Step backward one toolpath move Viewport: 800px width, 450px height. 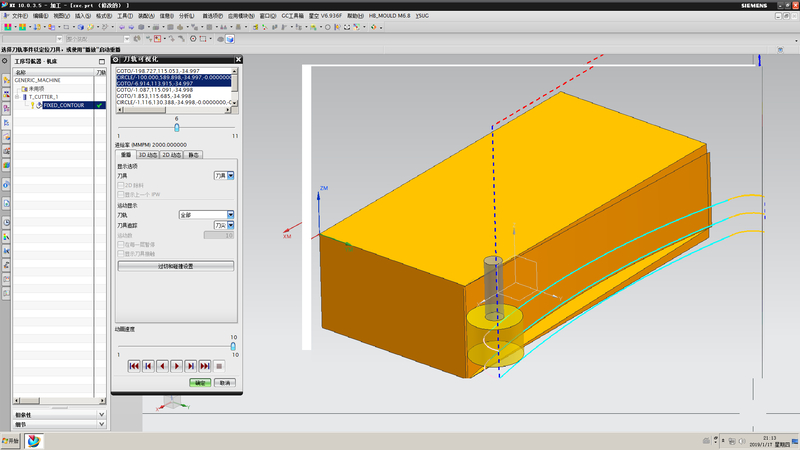[x=162, y=366]
